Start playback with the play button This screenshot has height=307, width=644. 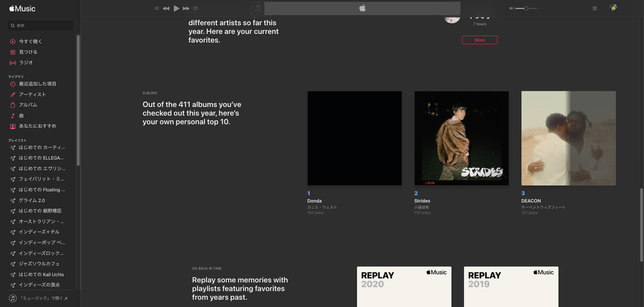pyautogui.click(x=177, y=9)
